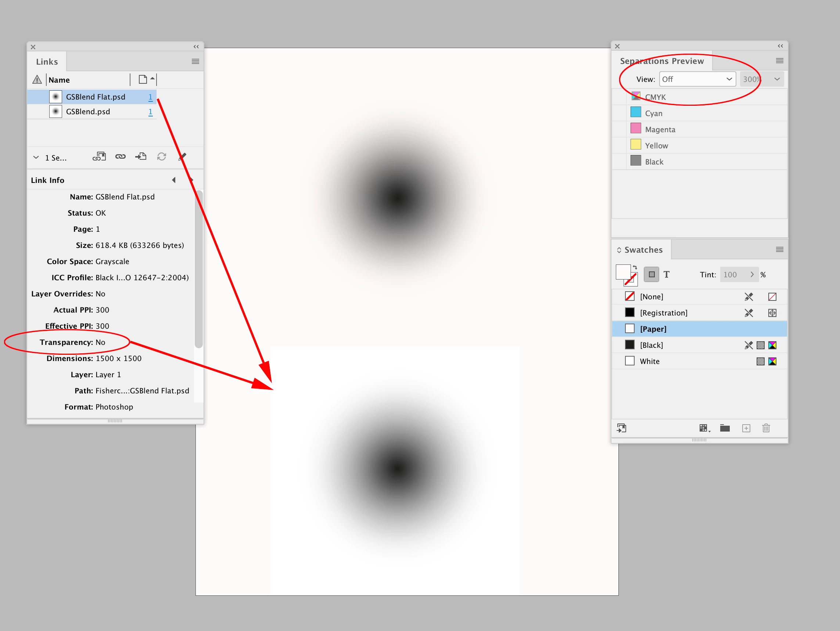Open the Separations View dropdown
The image size is (840, 631).
click(x=697, y=79)
